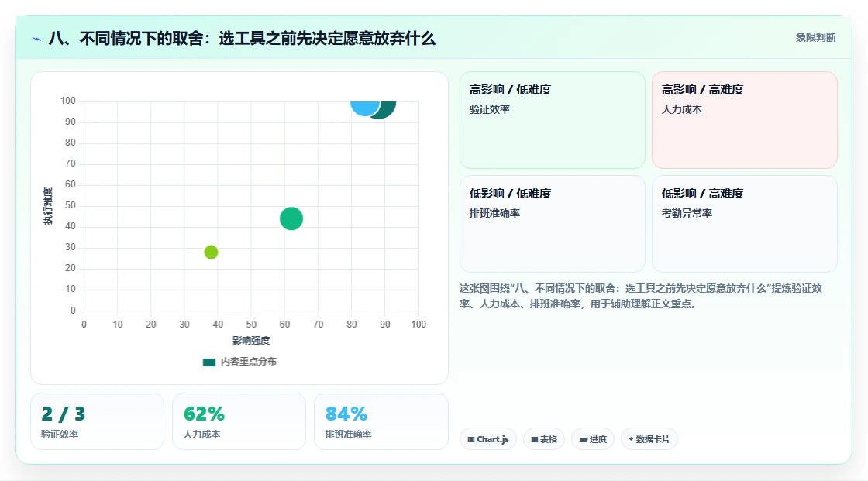Click the icon inside the Chart.js tag
868x481 pixels.
pos(471,439)
